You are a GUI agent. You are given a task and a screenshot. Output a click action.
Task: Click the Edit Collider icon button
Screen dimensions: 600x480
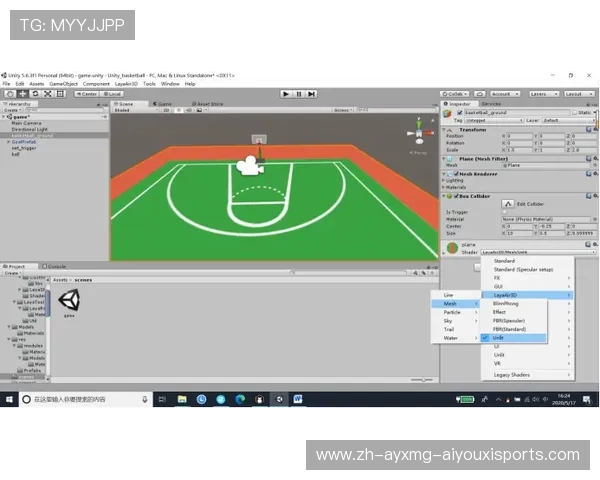coord(507,204)
